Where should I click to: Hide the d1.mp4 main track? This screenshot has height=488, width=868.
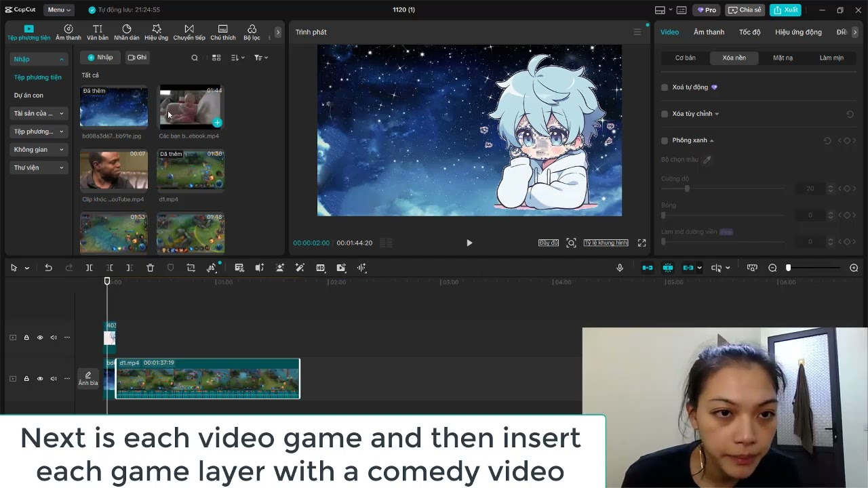point(40,378)
